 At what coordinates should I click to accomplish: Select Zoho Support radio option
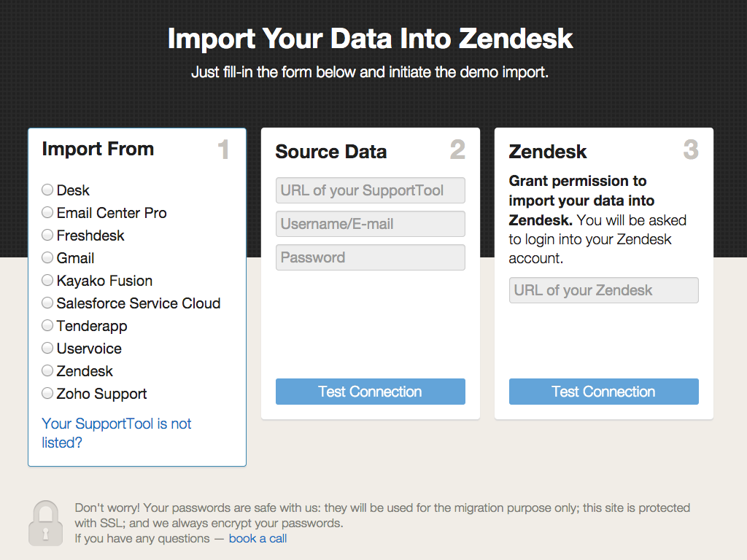click(47, 393)
